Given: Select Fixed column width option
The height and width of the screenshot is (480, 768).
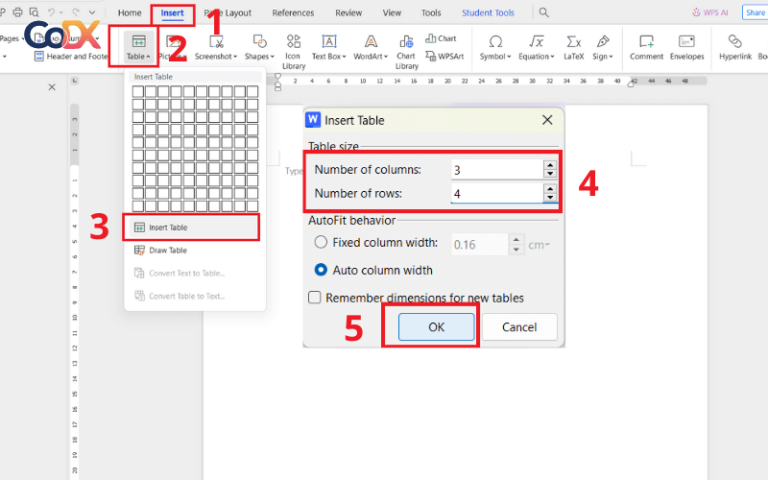Looking at the screenshot, I should coord(321,243).
